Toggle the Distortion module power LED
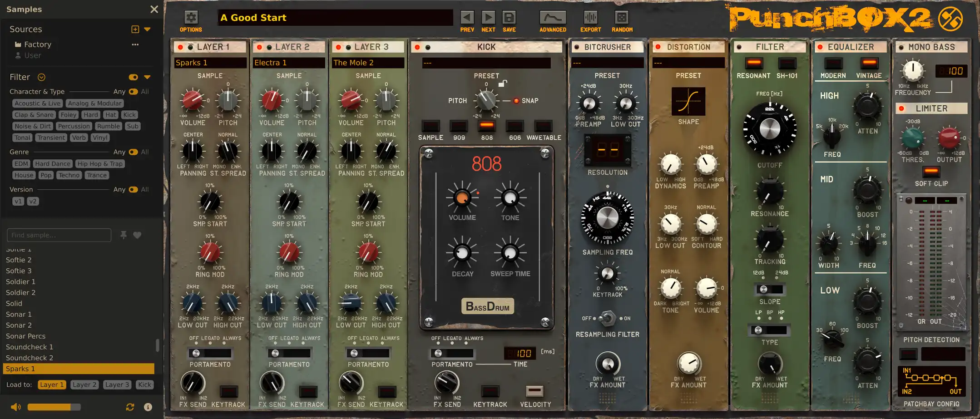The height and width of the screenshot is (419, 980). pyautogui.click(x=657, y=47)
